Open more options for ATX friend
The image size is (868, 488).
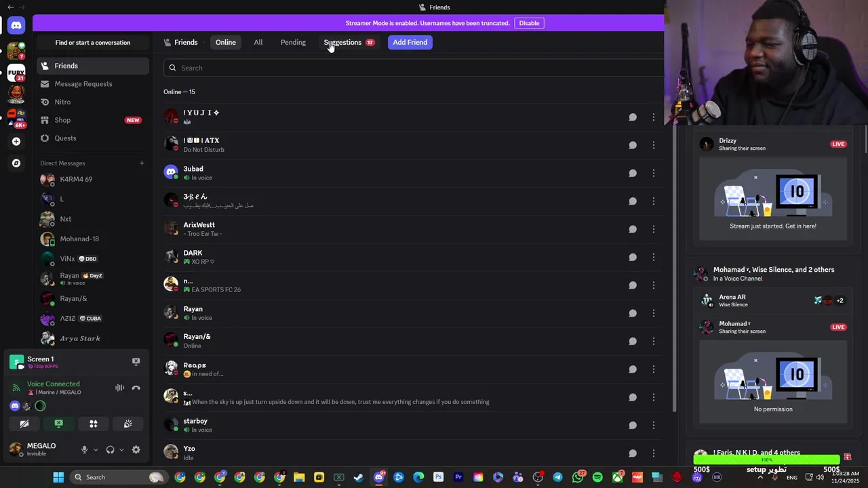[x=654, y=145]
